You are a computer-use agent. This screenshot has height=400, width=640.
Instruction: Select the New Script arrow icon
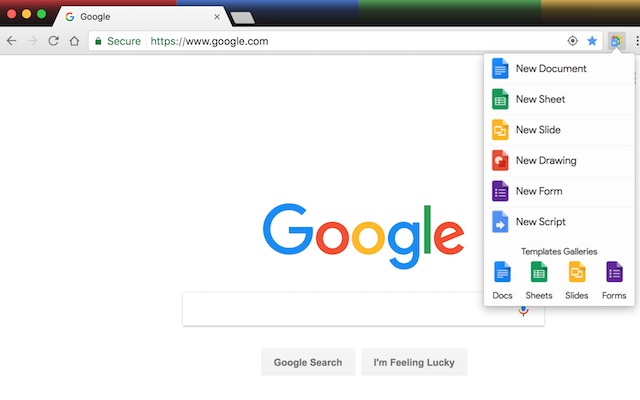tap(500, 222)
